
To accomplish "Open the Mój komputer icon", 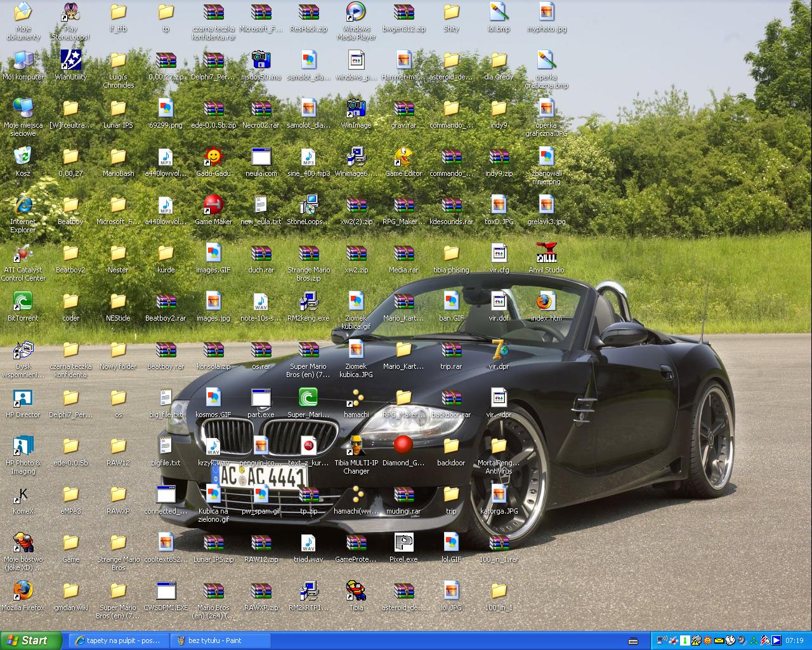I will (23, 61).
